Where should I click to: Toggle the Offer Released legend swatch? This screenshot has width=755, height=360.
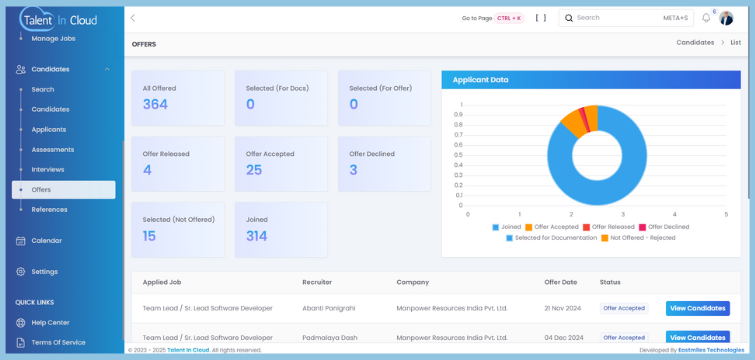586,227
